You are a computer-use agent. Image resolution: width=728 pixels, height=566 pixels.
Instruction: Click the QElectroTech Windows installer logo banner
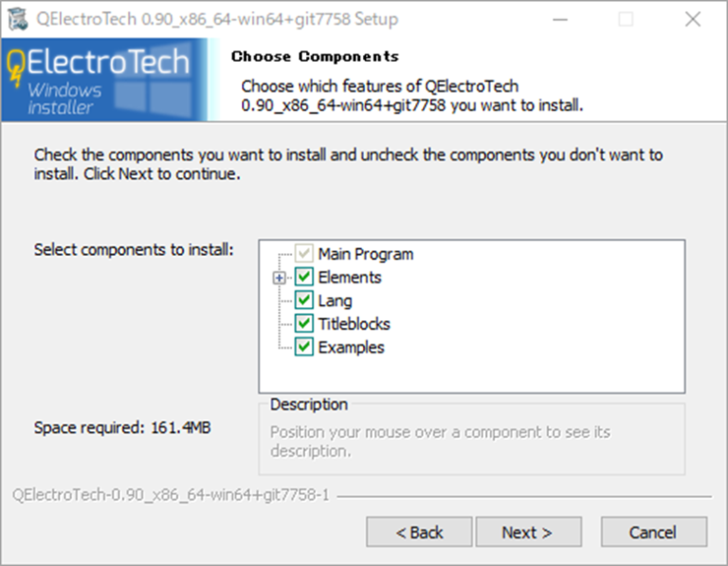click(x=102, y=81)
